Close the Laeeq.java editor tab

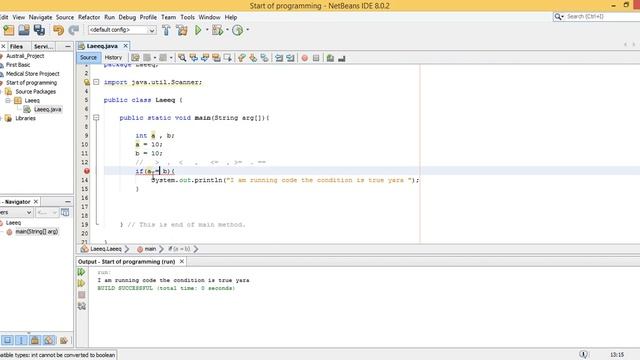(x=126, y=46)
